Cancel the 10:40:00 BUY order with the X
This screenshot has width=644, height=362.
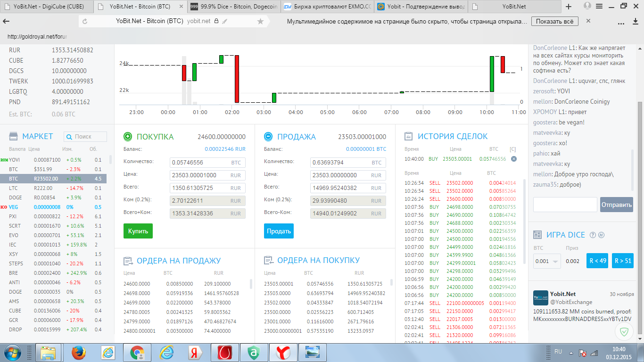pos(514,159)
